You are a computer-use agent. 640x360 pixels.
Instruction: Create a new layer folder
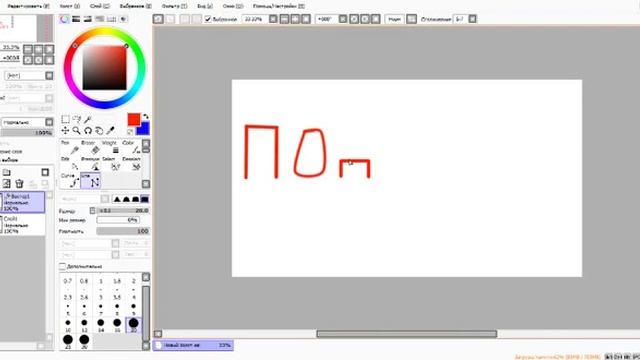[7, 172]
